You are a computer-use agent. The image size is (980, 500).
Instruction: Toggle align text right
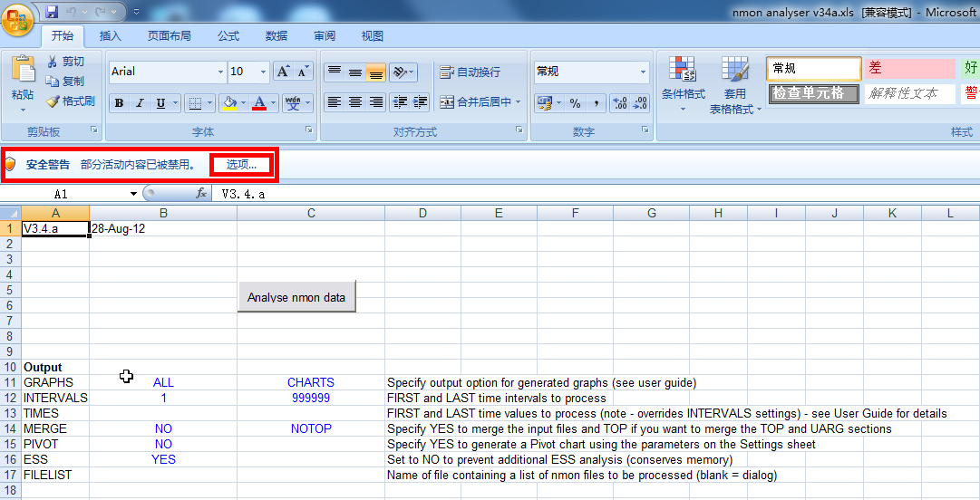click(375, 101)
